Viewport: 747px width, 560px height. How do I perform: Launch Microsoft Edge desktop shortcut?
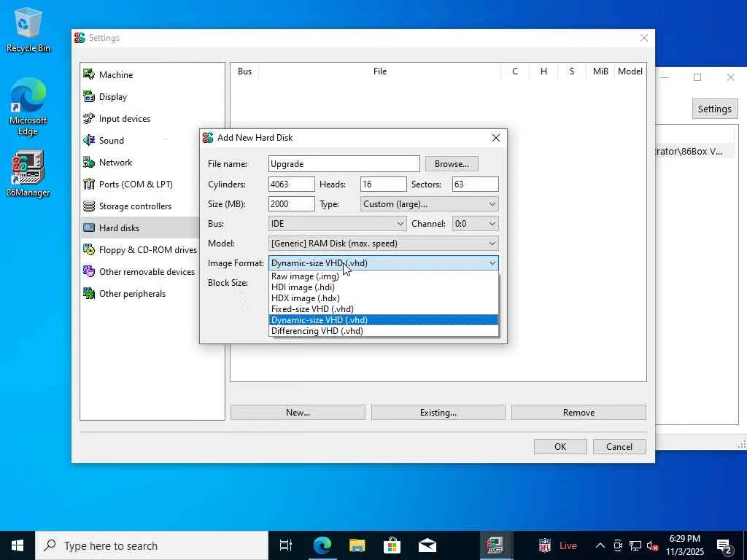tap(28, 107)
